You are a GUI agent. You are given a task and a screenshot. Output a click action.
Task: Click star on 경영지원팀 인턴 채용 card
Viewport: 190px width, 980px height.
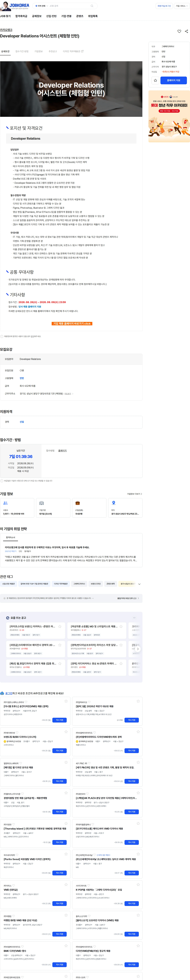(66, 793)
